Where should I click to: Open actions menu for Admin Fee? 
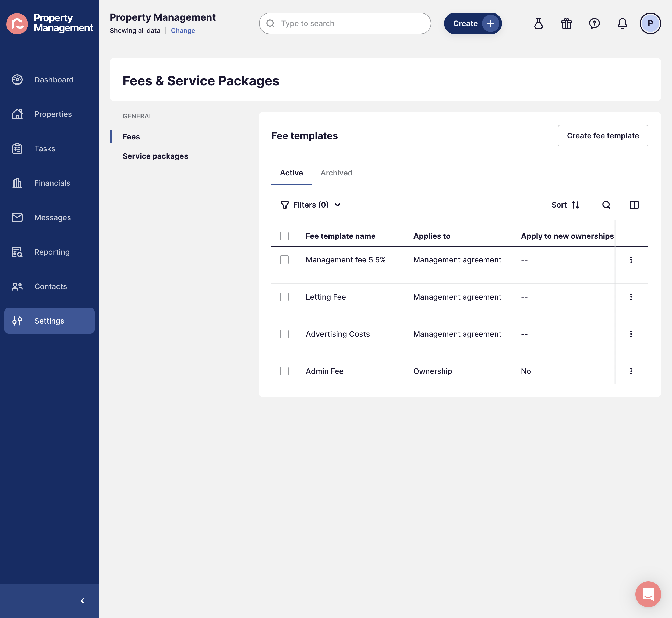[631, 371]
